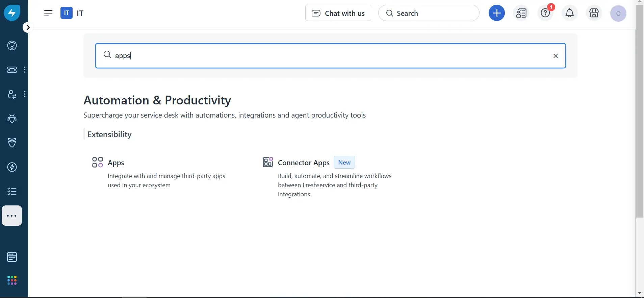This screenshot has height=298, width=644.
Task: Open the highlighted three-dots More menu
Action: tap(12, 216)
